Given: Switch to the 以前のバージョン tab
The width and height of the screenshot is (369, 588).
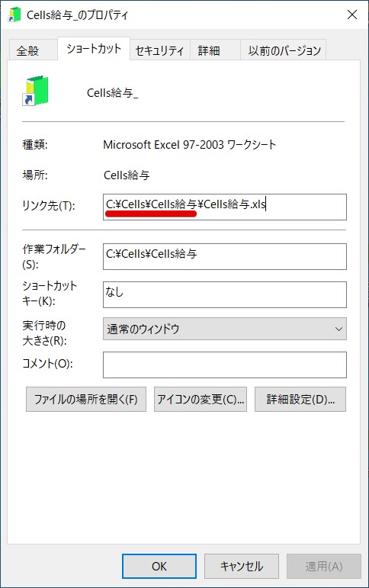Looking at the screenshot, I should tap(283, 50).
